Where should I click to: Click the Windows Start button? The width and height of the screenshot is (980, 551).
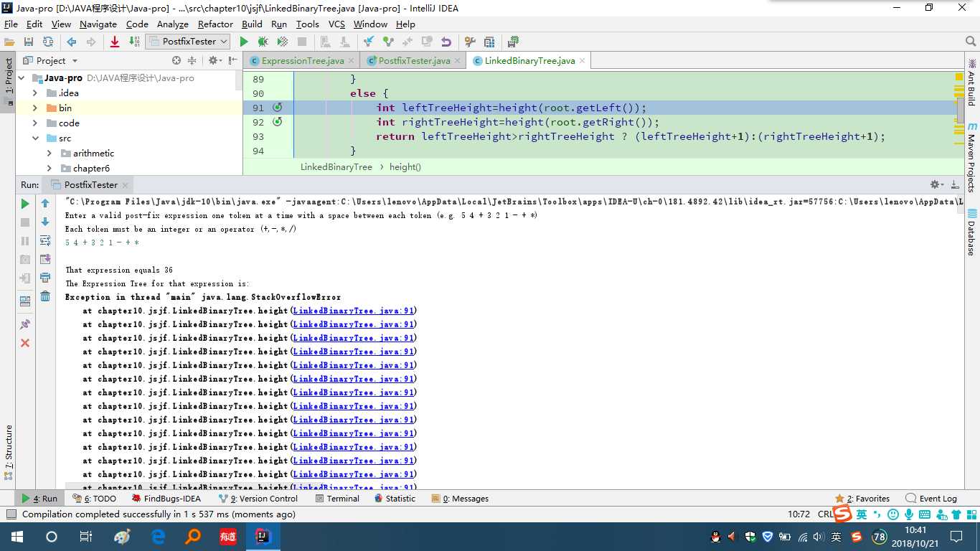(17, 537)
